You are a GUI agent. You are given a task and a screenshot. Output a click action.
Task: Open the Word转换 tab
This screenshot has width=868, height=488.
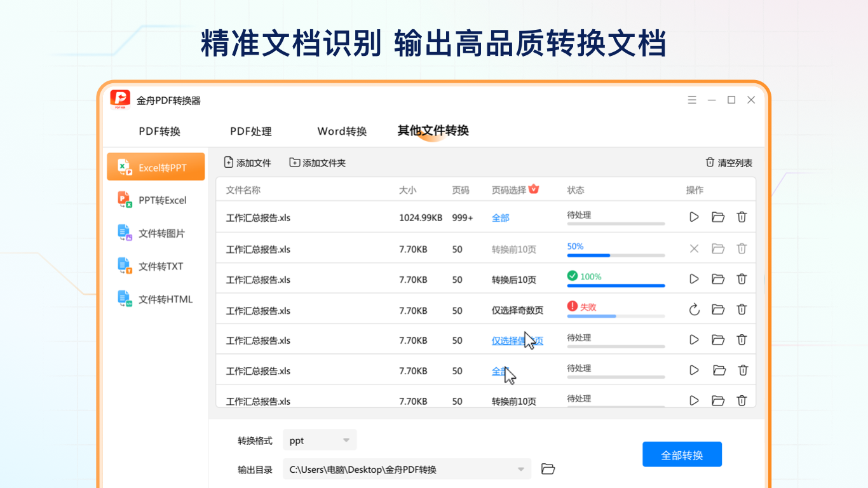[342, 132]
